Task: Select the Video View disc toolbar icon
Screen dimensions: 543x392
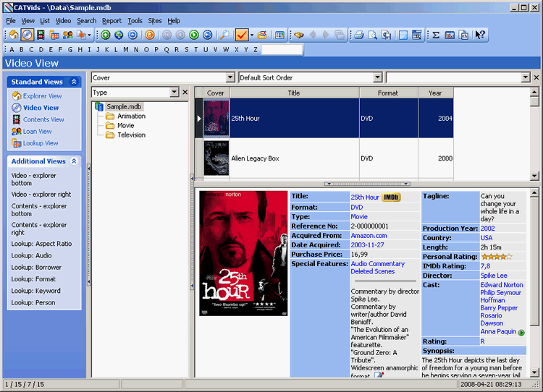Action: [x=27, y=35]
